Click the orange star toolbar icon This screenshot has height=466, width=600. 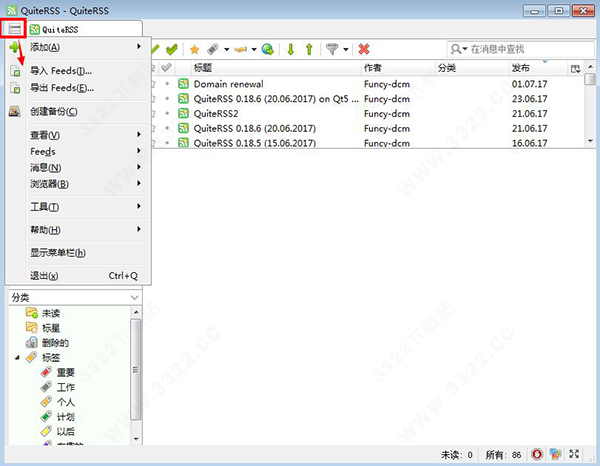[x=194, y=49]
